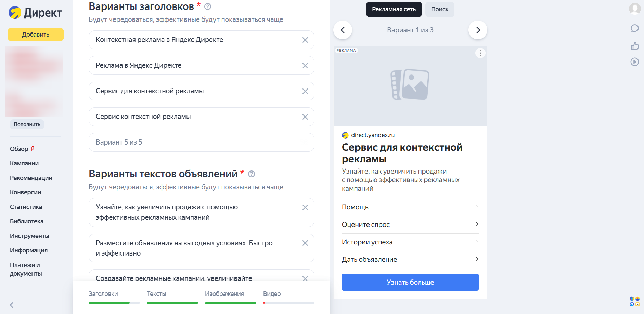Click the thumbs-up feedback icon
The height and width of the screenshot is (314, 644).
[x=635, y=46]
